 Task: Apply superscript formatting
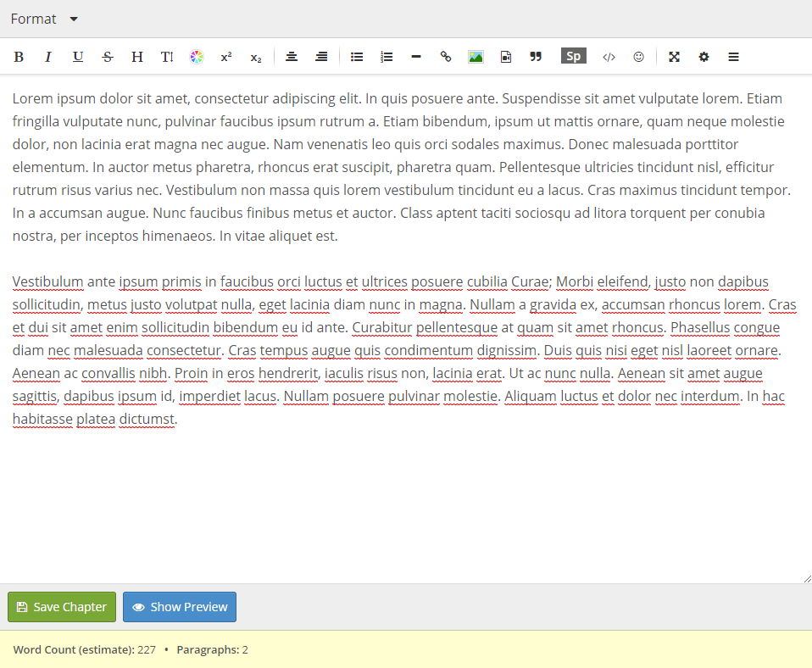coord(225,56)
